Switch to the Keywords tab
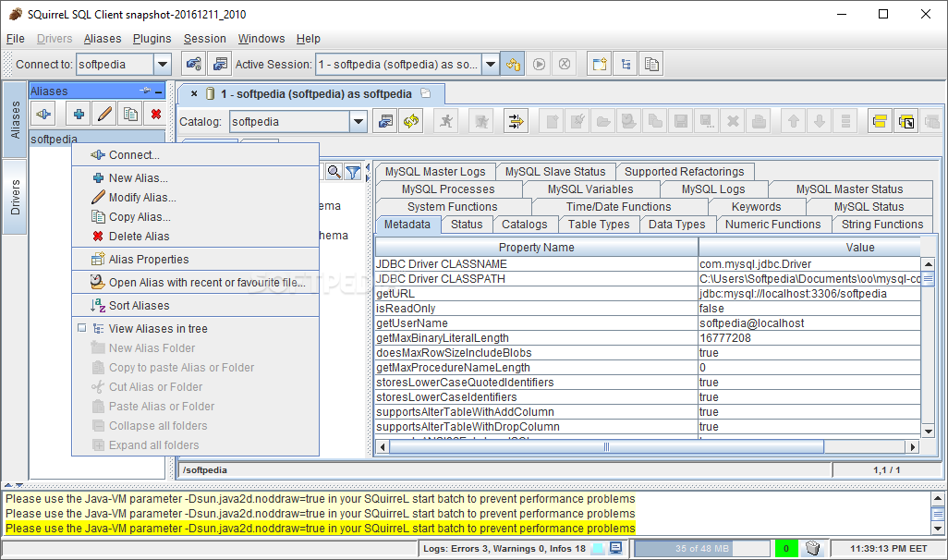The height and width of the screenshot is (560, 948). tap(757, 207)
